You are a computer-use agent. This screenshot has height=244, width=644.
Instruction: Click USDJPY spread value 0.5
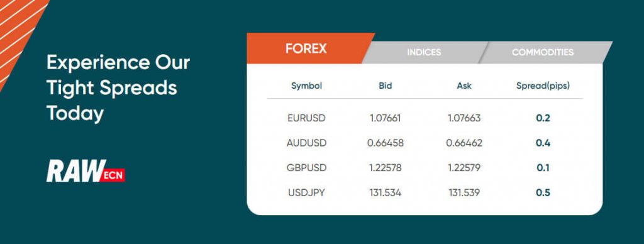(x=543, y=192)
